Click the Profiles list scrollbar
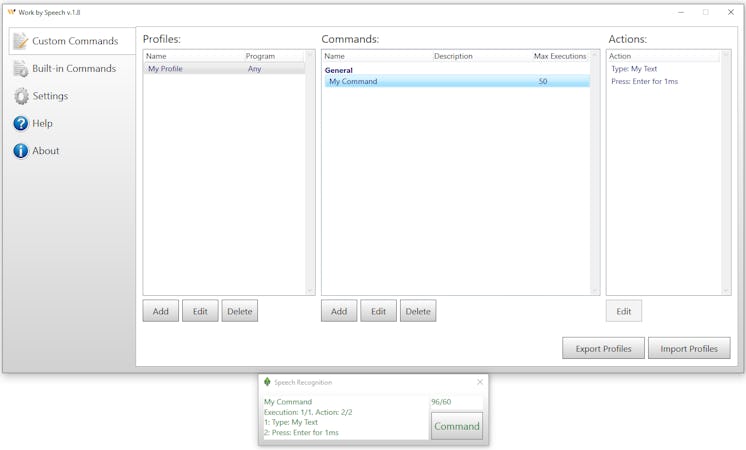 click(x=310, y=172)
